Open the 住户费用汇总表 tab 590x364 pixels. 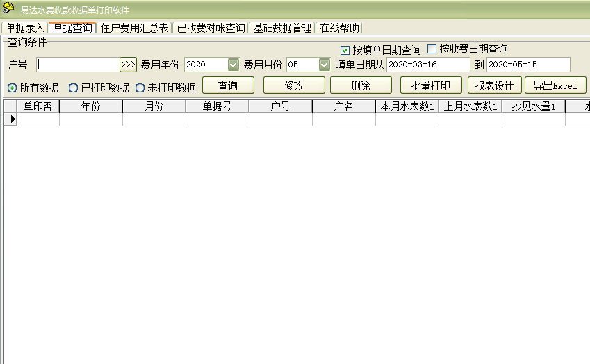click(134, 28)
